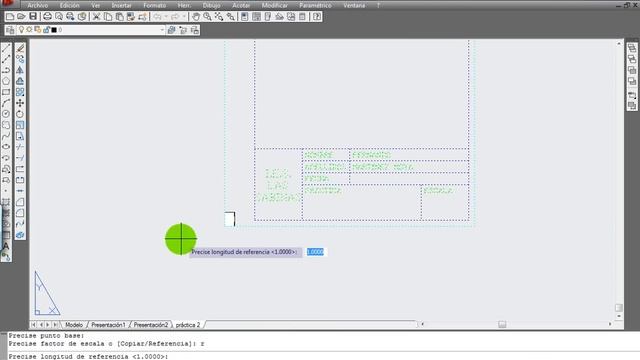Screen dimensions: 640x360
Task: Select the Arc draw tool
Action: pyautogui.click(x=6, y=103)
